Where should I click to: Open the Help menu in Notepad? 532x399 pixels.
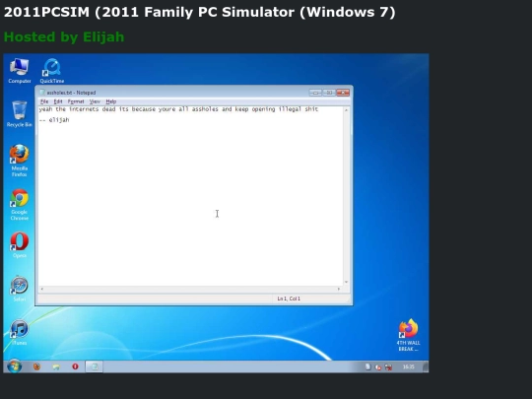[111, 101]
